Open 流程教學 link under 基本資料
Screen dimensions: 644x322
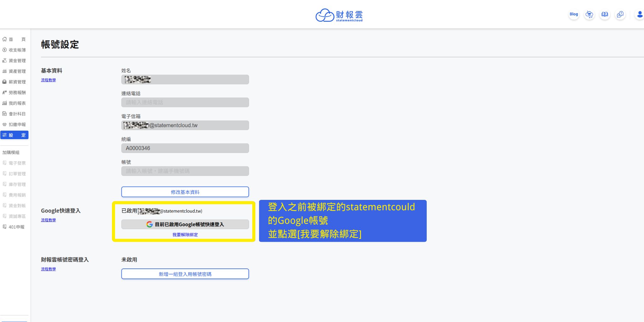click(x=48, y=80)
